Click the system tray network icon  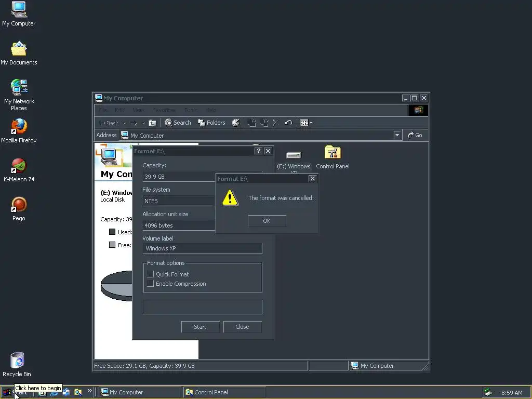tap(488, 392)
